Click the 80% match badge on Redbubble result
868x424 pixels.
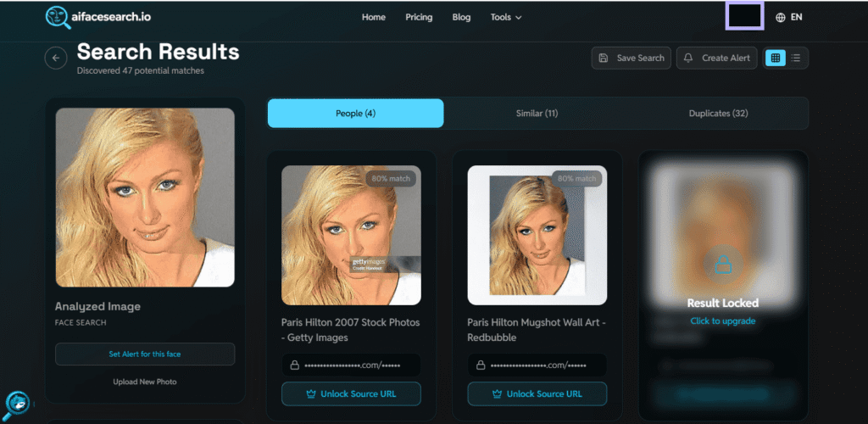coord(576,179)
